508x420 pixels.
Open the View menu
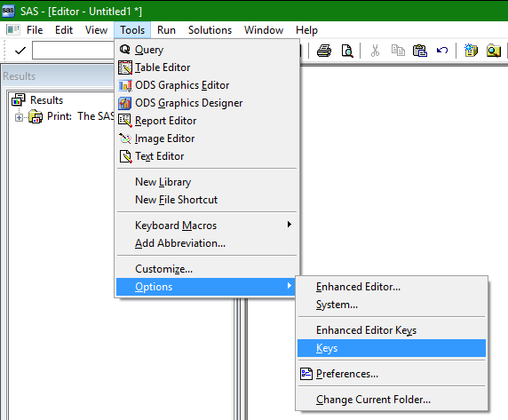(96, 30)
